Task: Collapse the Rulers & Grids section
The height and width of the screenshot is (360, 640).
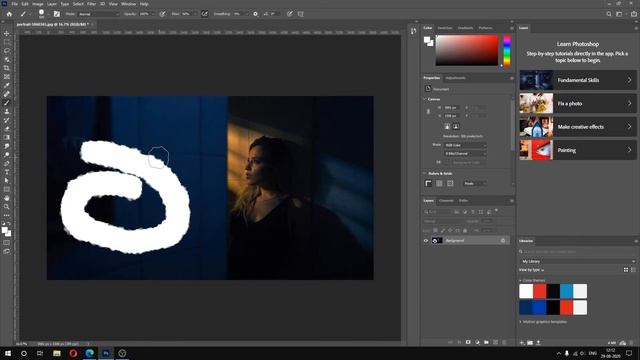Action: [x=424, y=173]
